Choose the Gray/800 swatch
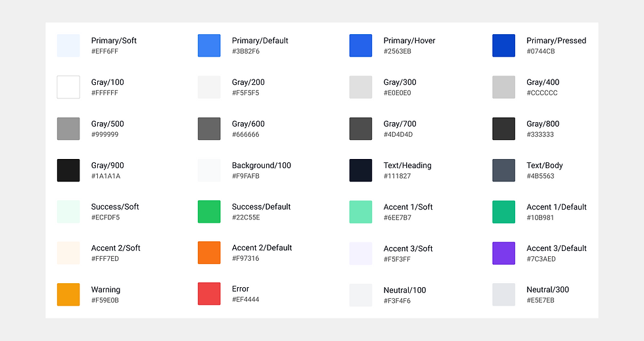This screenshot has width=644, height=341. 503,129
